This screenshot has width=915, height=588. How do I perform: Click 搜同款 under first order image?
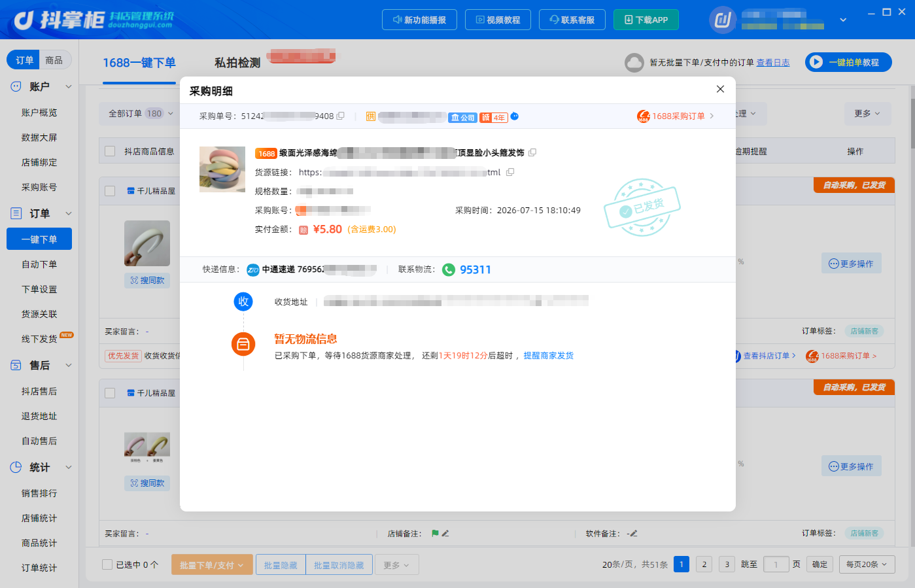tap(147, 280)
